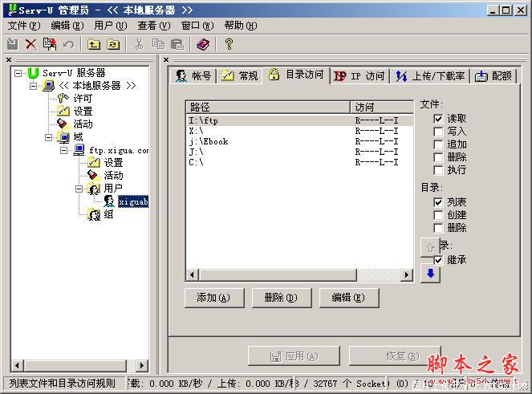Click the tree panel scroll-right arrow
The image size is (532, 394).
[142, 365]
